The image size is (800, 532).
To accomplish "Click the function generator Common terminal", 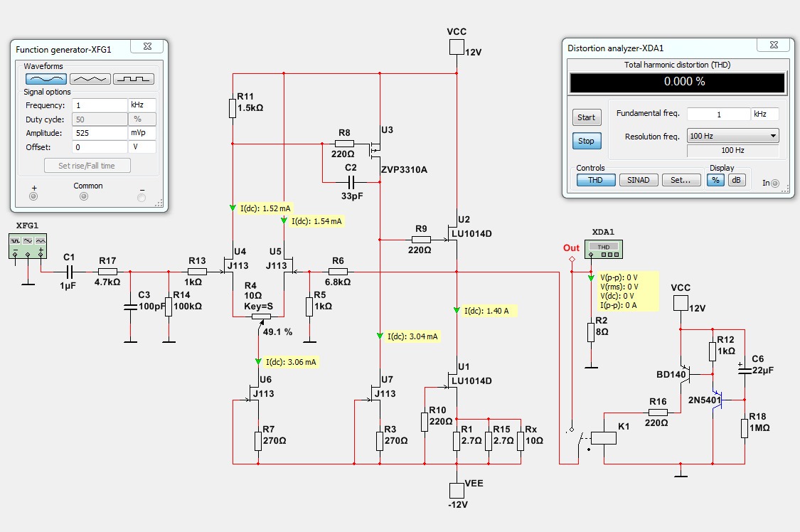I will (84, 196).
